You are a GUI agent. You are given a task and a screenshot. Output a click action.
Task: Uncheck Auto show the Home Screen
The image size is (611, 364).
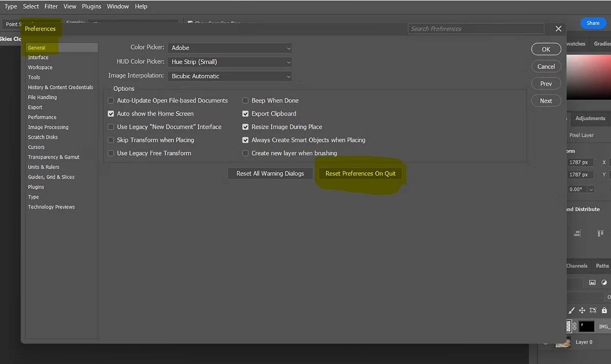111,114
